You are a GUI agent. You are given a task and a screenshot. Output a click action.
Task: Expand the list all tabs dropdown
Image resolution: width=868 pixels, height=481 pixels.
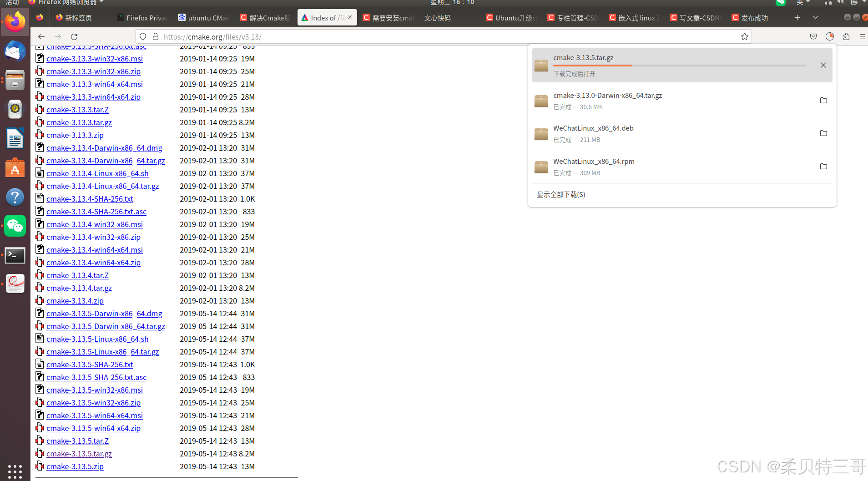(x=816, y=18)
